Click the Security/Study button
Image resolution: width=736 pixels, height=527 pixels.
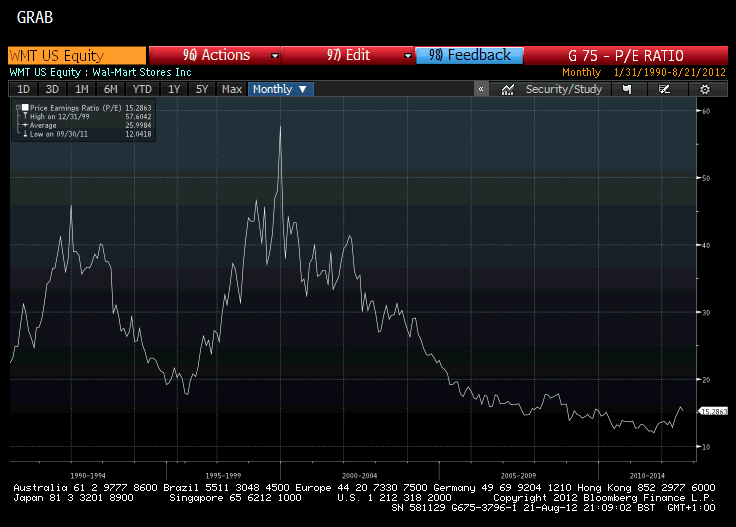coord(563,89)
